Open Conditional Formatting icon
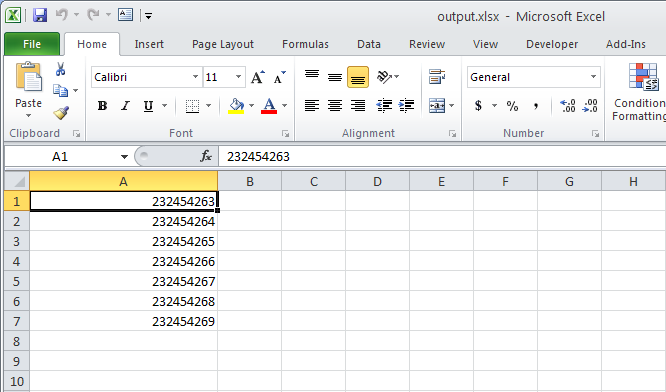The height and width of the screenshot is (392, 666). (x=643, y=77)
